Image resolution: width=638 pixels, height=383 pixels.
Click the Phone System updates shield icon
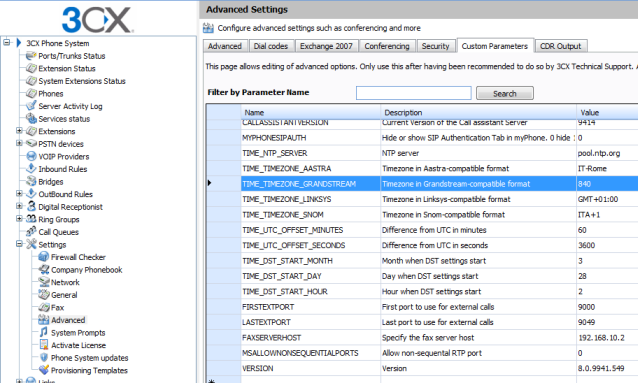(44, 358)
